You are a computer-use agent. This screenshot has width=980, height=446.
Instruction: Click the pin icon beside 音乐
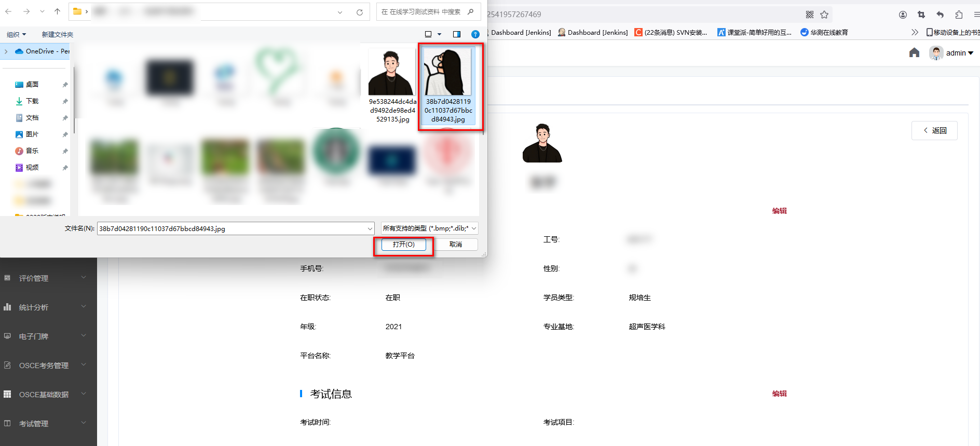point(65,151)
